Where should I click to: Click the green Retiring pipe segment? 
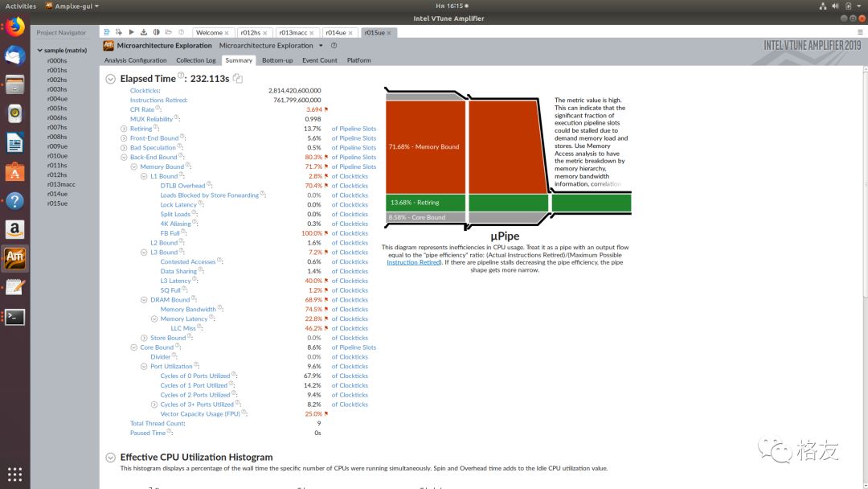coord(426,203)
